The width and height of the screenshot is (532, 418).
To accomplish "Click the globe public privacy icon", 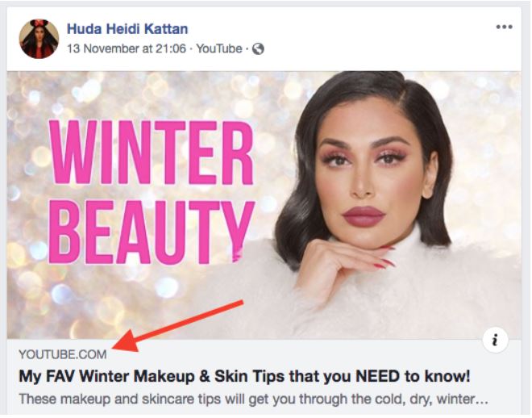I will (258, 49).
